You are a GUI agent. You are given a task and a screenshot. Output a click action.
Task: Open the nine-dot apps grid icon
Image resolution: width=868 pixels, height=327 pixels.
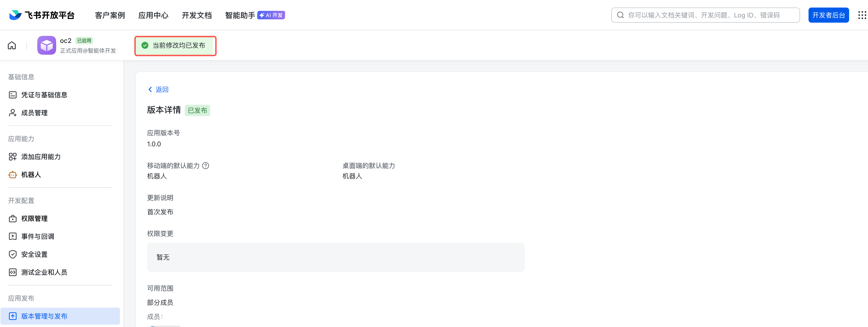[x=862, y=15]
